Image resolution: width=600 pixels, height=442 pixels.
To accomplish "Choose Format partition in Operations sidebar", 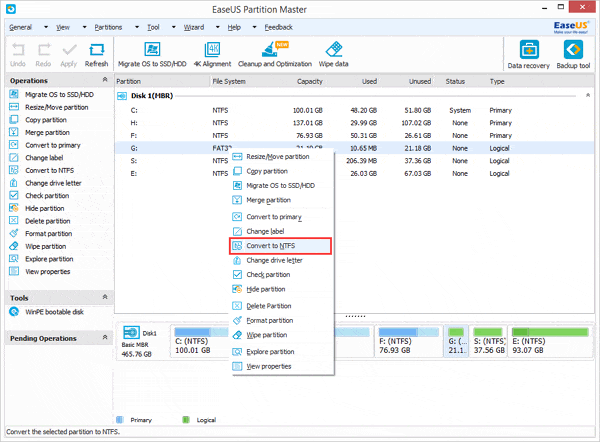I will (x=49, y=233).
